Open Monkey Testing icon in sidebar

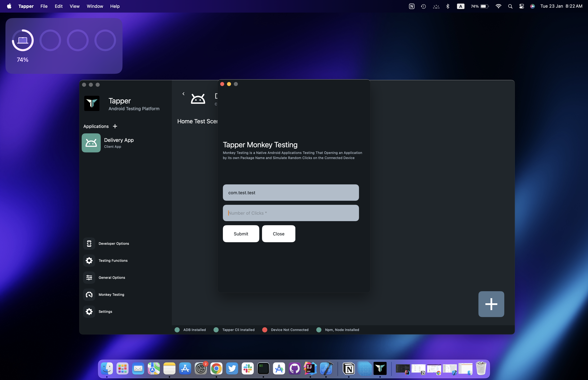click(x=89, y=295)
